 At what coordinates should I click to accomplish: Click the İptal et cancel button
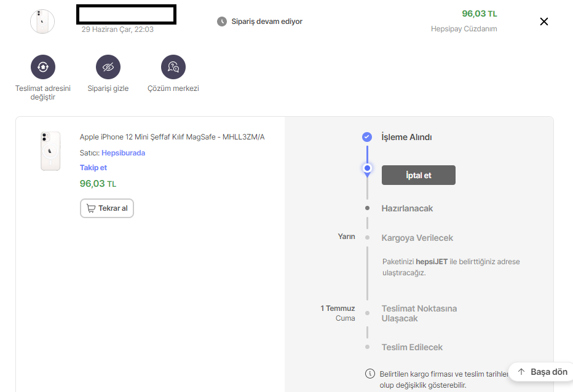click(419, 175)
